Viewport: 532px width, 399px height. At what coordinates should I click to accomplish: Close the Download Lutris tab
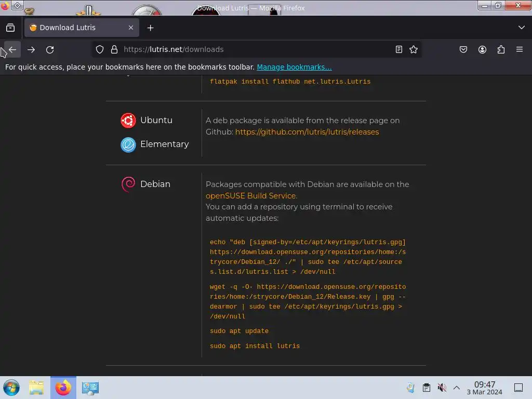click(x=131, y=28)
